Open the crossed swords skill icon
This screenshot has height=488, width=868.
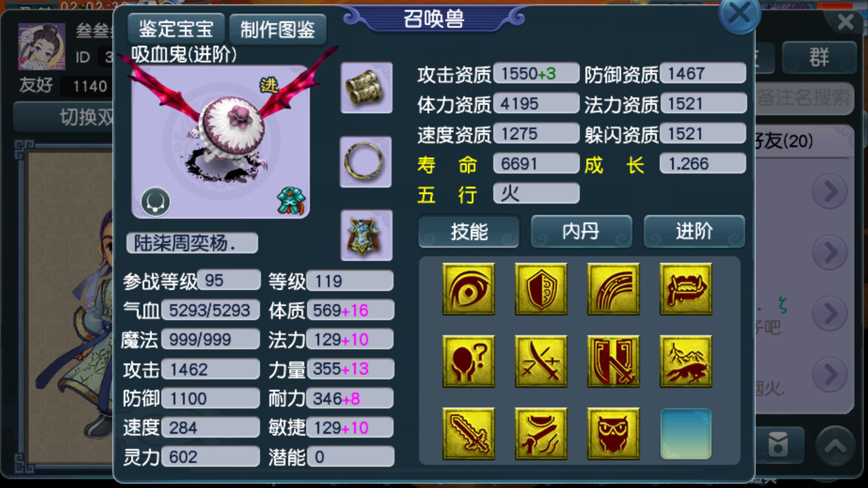click(541, 361)
